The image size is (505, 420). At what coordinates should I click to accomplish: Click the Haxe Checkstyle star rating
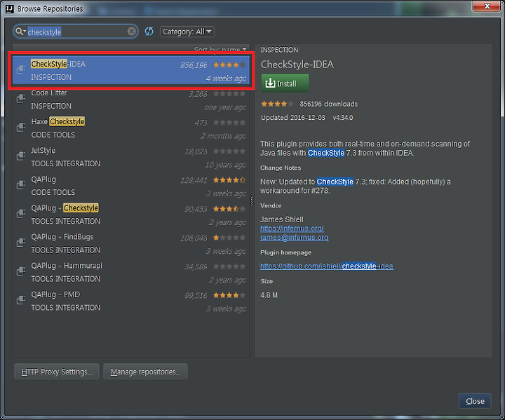[229, 123]
